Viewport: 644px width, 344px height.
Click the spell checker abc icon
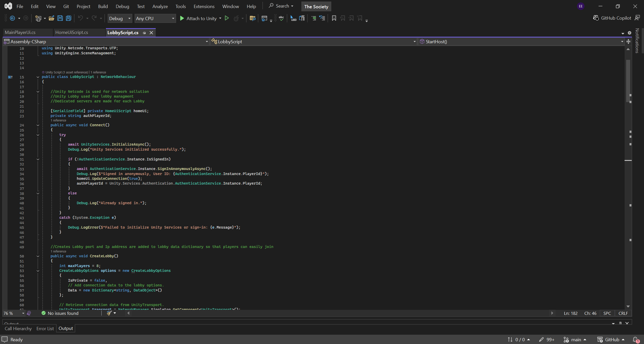click(281, 18)
